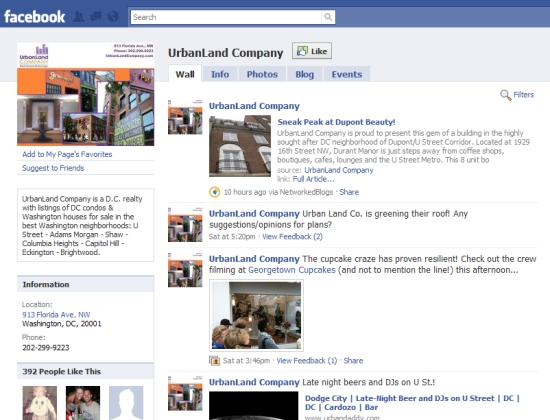Viewport: 550px width, 420px height.
Task: Open the black Dodge City link thumbnail
Action: (x=254, y=406)
